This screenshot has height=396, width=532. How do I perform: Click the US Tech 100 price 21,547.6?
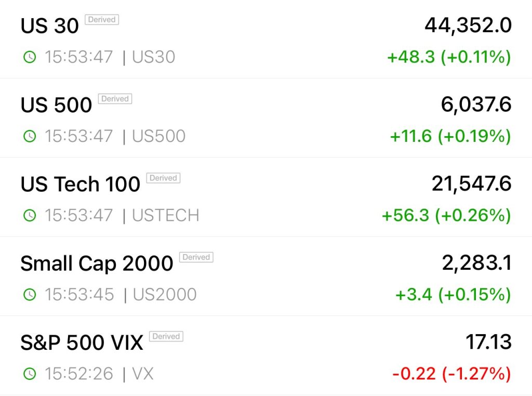(x=471, y=183)
